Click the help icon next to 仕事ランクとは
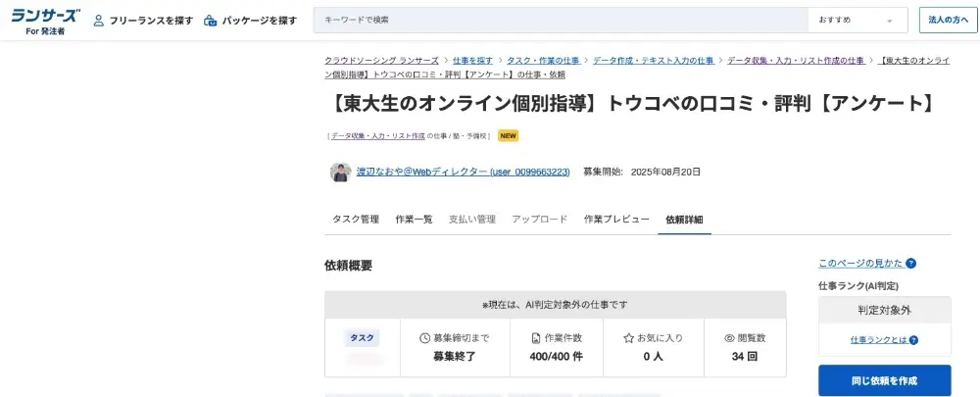The width and height of the screenshot is (980, 397). (913, 340)
